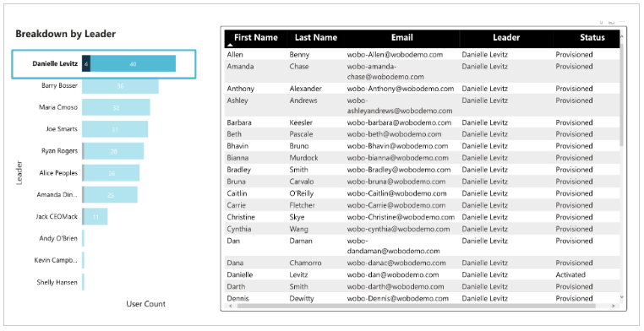Click the horizontal scroll right arrow
The image size is (644, 331).
click(614, 306)
